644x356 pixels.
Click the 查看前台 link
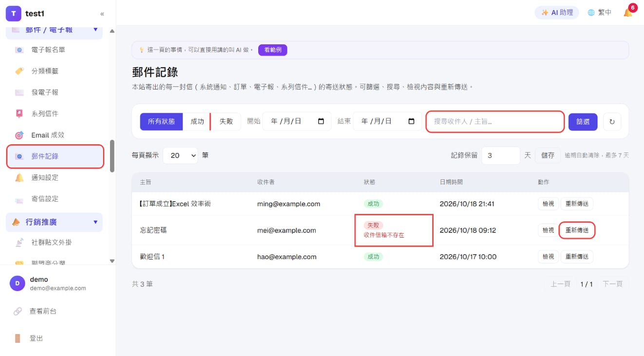click(x=43, y=311)
